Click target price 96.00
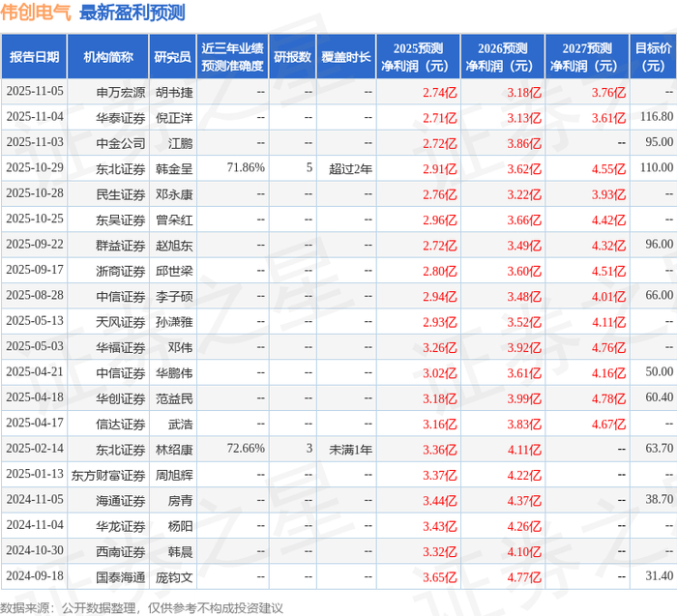 659,244
